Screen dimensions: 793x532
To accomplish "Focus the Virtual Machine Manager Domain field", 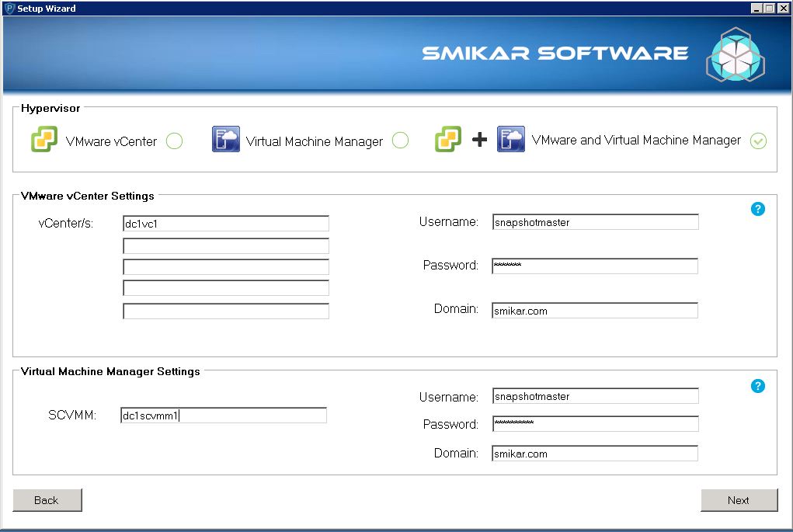I will (595, 453).
